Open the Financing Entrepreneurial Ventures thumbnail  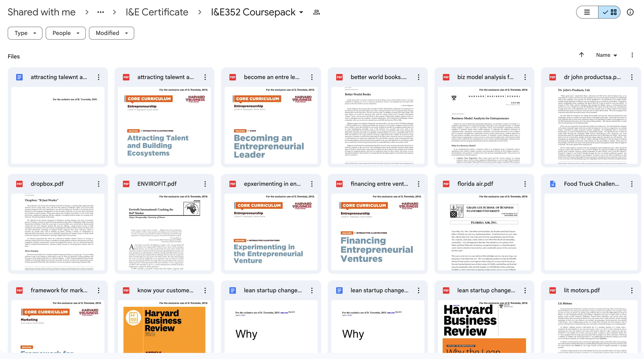378,232
